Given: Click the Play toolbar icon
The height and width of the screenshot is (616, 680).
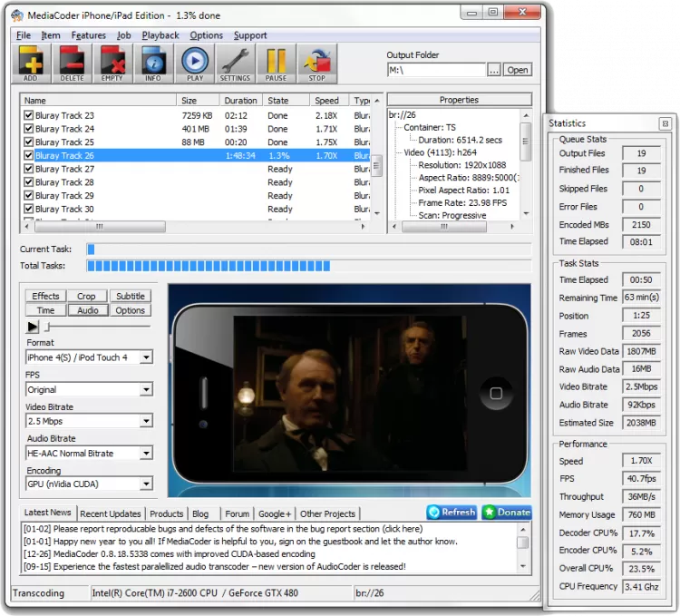Looking at the screenshot, I should pos(194,63).
